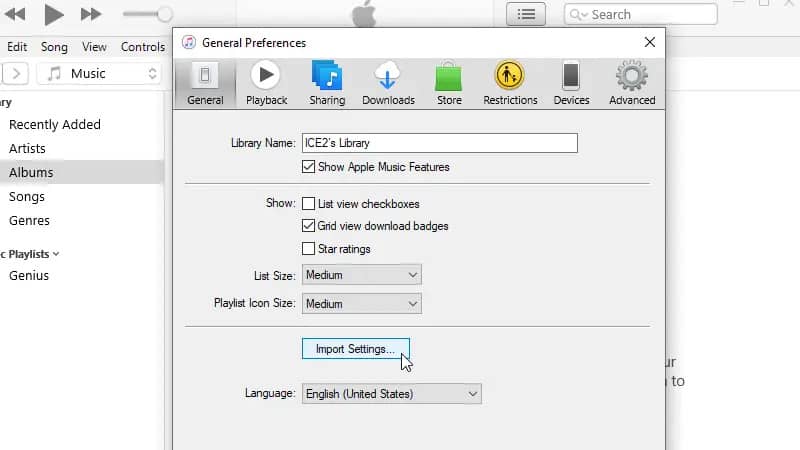The image size is (800, 450).
Task: Open the Playback preferences tab
Action: [266, 84]
